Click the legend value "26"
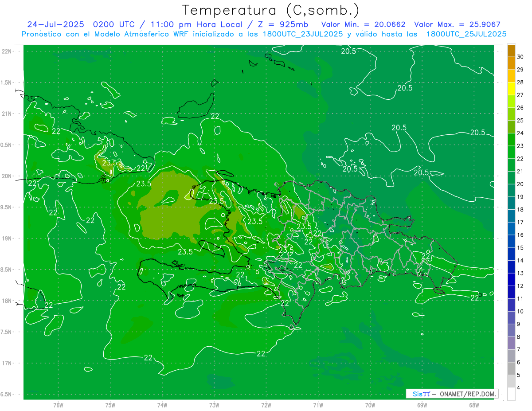Viewport: 532px width, 411px height. (x=520, y=108)
